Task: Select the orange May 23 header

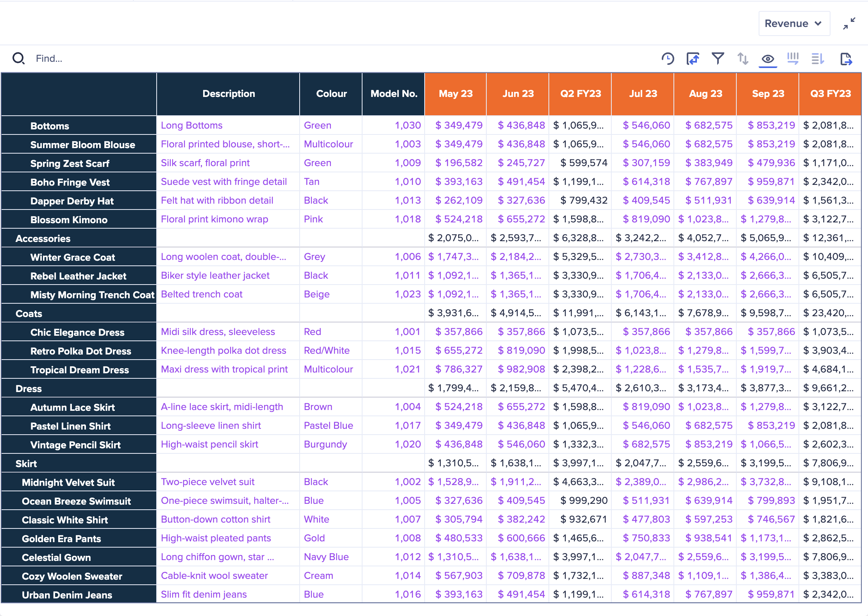Action: pyautogui.click(x=455, y=94)
